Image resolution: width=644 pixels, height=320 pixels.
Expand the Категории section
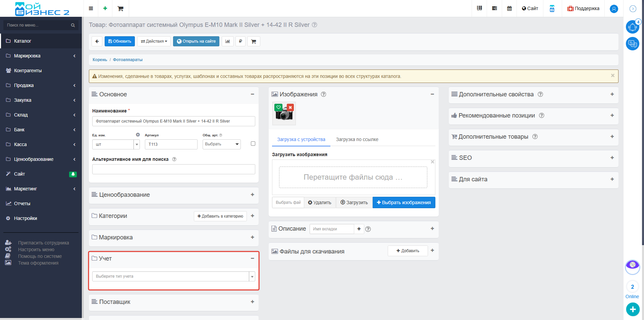[x=253, y=216]
